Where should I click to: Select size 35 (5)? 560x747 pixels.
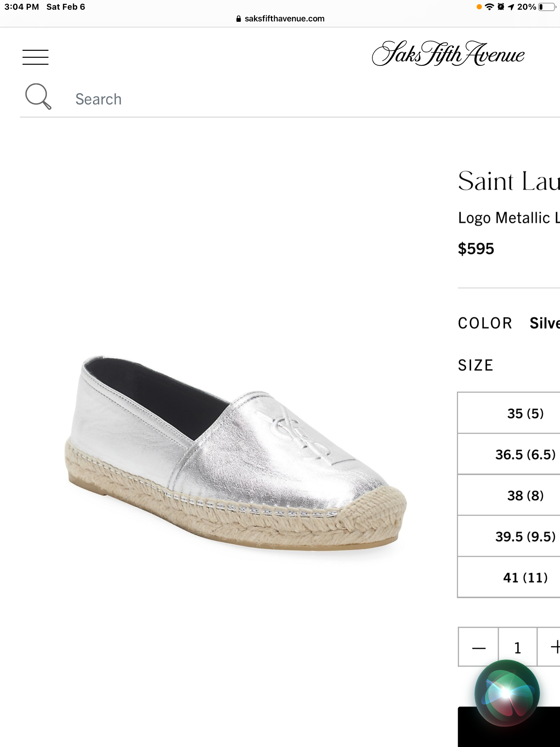(x=525, y=413)
